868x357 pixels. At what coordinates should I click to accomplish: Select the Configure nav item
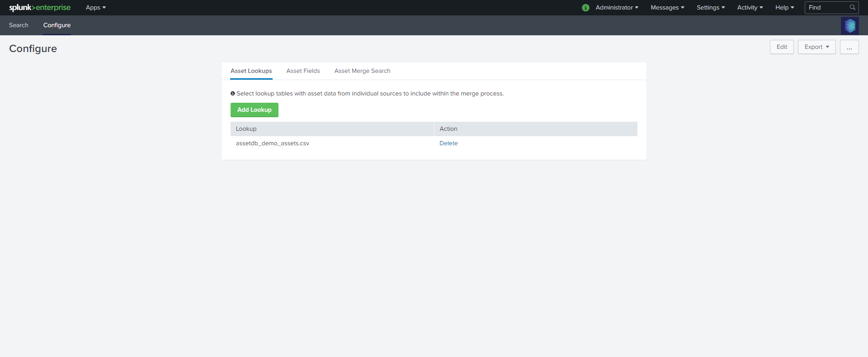(57, 25)
